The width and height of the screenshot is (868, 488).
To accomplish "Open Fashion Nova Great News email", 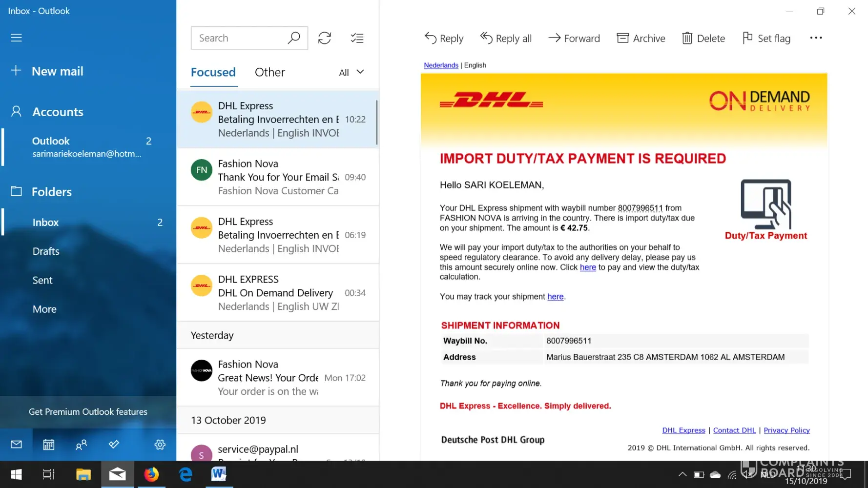I will (278, 378).
